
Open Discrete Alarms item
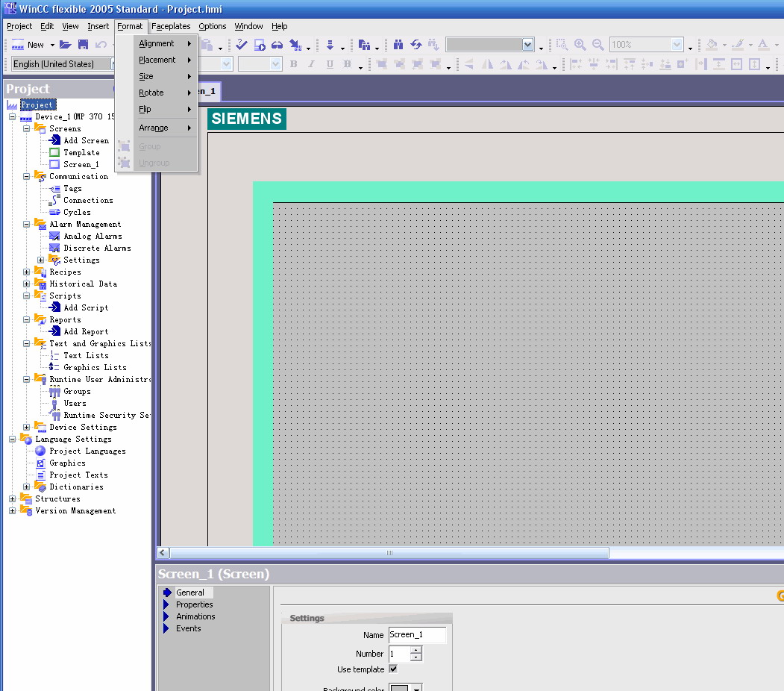[97, 248]
